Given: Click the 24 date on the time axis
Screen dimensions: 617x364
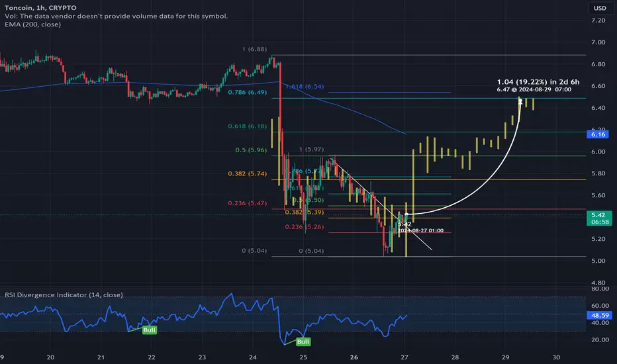Looking at the screenshot, I should coord(253,357).
